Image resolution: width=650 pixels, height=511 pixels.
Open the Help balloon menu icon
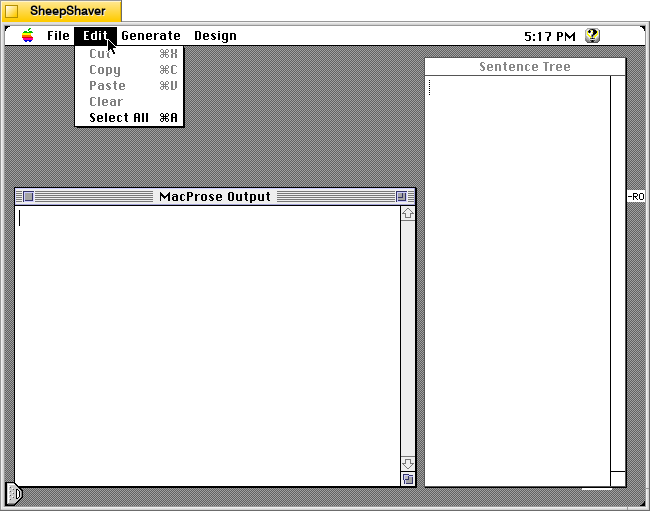(x=592, y=36)
